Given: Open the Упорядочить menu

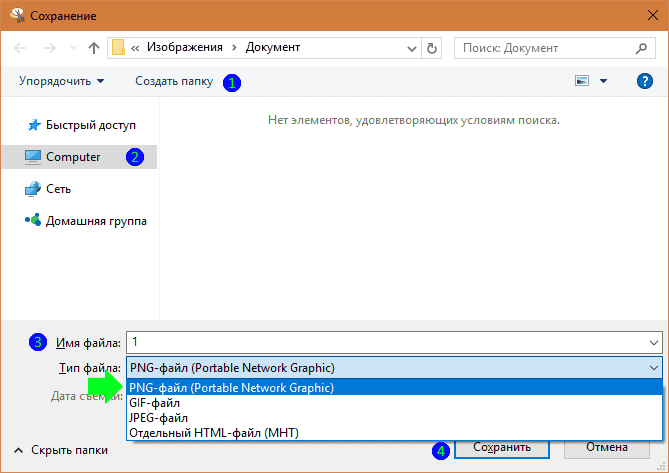Looking at the screenshot, I should [61, 81].
